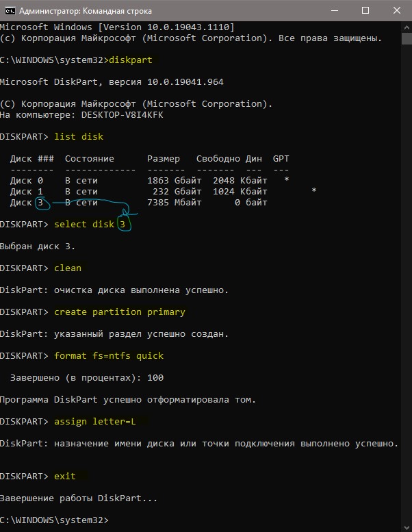Click the final 'C:\WINDOWS\system32>' prompt
The image size is (412, 532).
click(x=54, y=520)
